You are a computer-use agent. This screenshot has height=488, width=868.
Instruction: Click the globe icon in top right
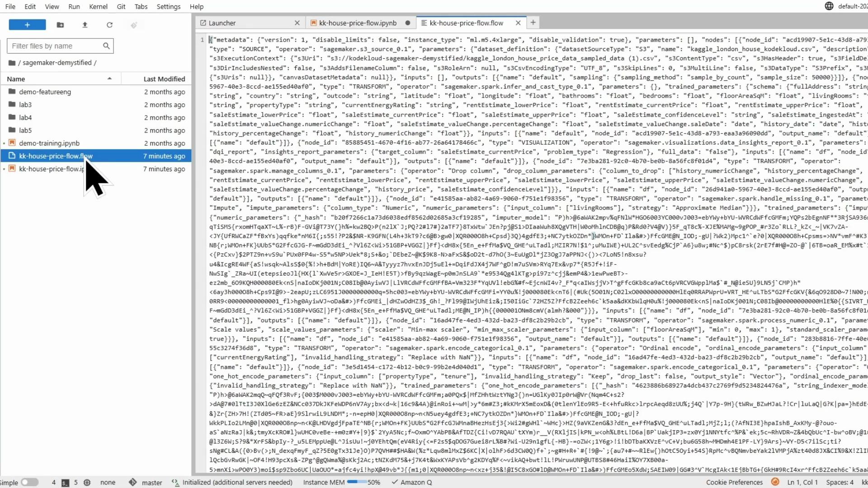(x=829, y=6)
